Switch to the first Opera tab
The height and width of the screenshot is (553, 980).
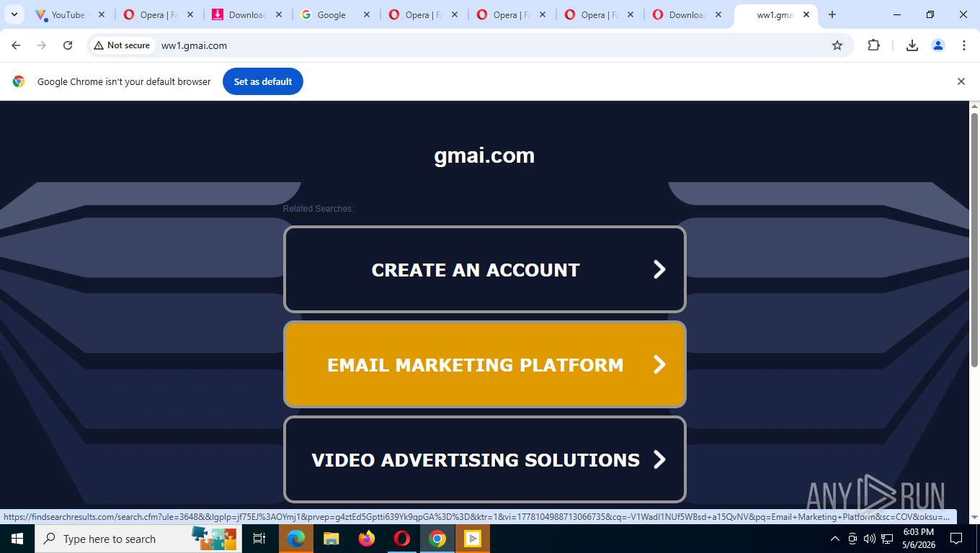tap(154, 14)
